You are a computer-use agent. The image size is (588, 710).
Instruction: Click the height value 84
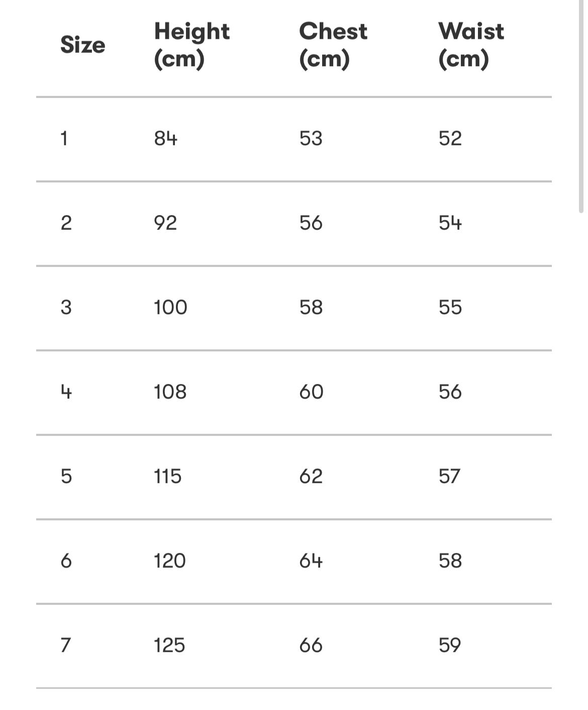(166, 138)
